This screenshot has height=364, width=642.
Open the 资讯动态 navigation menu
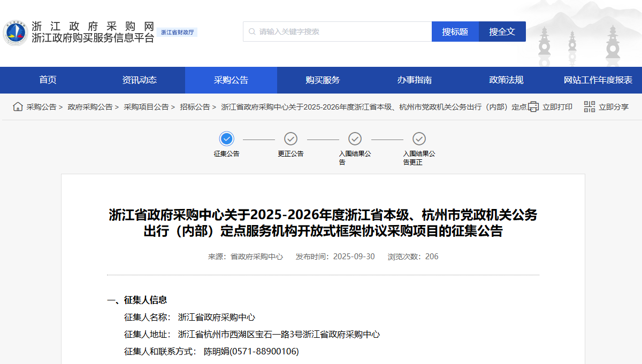(139, 80)
